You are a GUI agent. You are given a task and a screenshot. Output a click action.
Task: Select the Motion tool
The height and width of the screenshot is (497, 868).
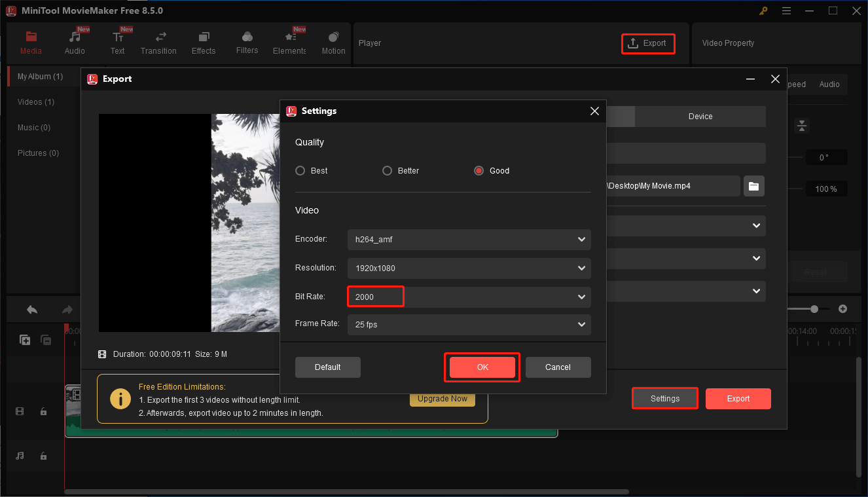(x=333, y=42)
